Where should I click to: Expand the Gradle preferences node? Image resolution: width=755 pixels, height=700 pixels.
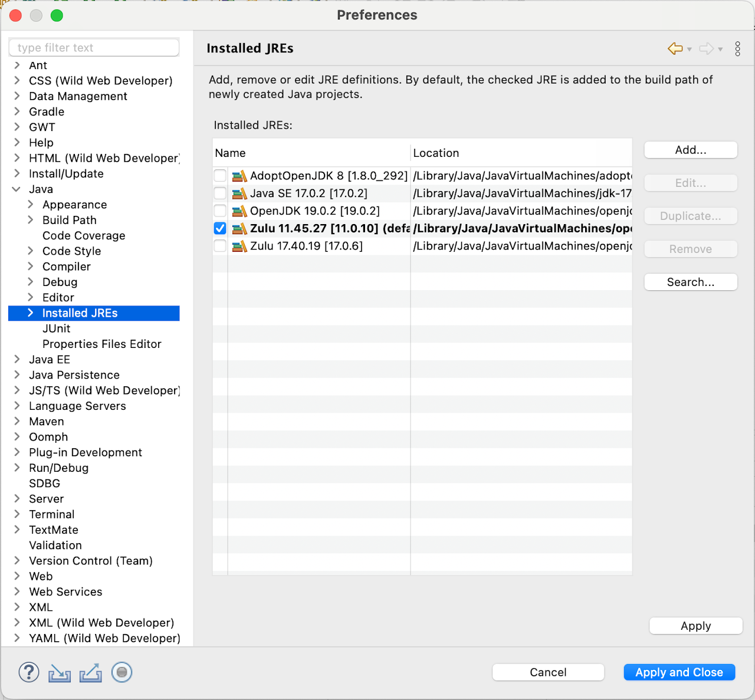pos(17,111)
